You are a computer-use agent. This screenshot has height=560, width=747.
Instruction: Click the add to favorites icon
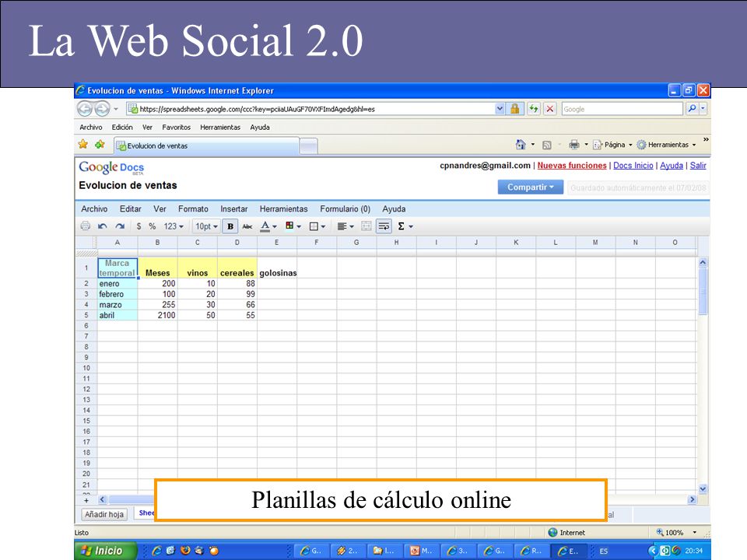[x=100, y=145]
